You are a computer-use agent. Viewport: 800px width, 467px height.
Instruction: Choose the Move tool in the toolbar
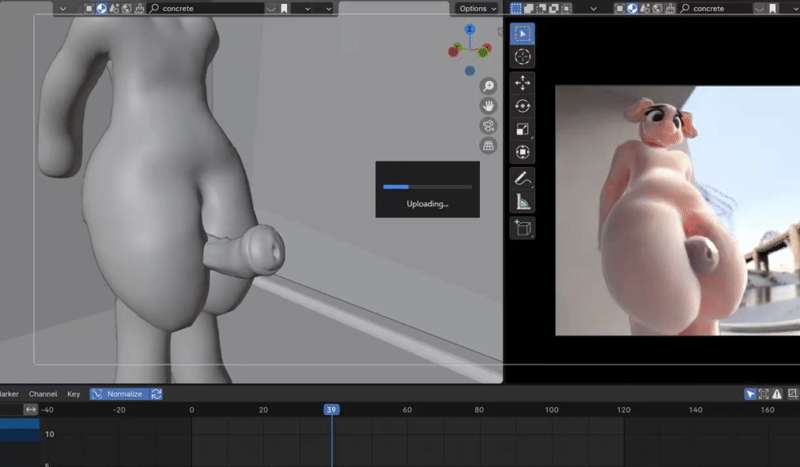[522, 83]
